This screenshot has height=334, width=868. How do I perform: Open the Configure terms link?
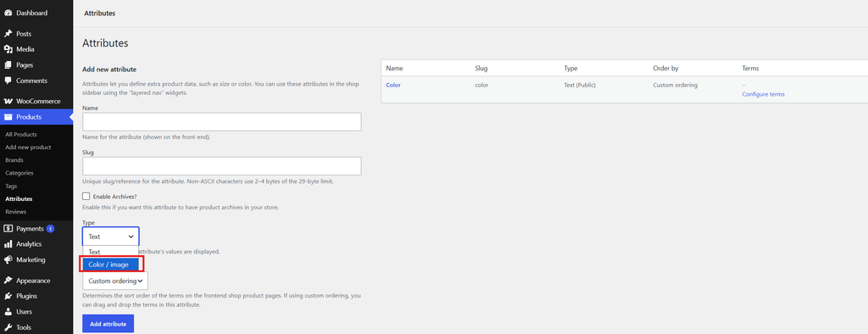coord(763,94)
